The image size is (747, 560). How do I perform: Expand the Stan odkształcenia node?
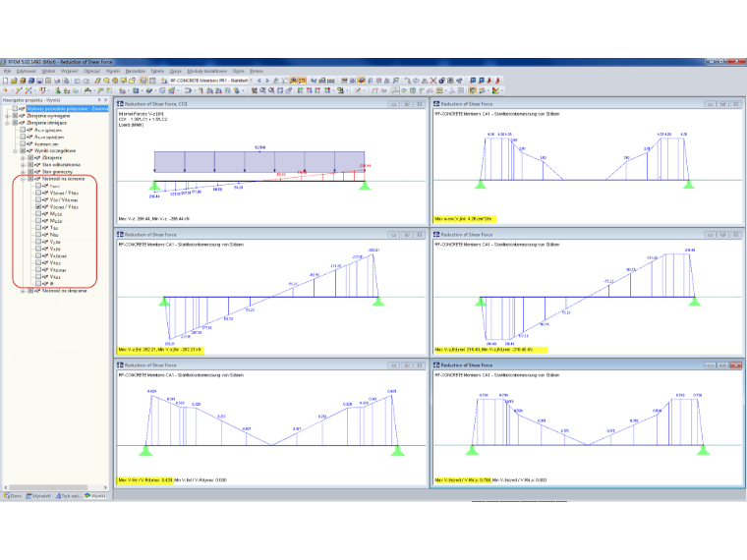click(23, 165)
